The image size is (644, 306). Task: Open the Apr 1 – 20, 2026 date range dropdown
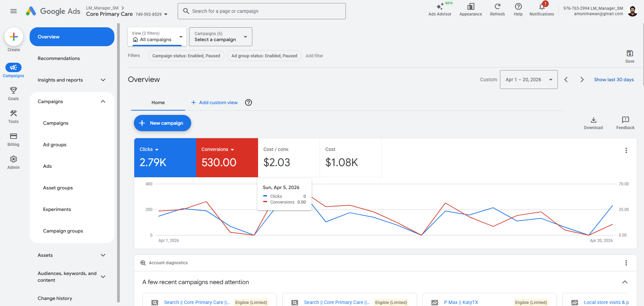pyautogui.click(x=529, y=80)
